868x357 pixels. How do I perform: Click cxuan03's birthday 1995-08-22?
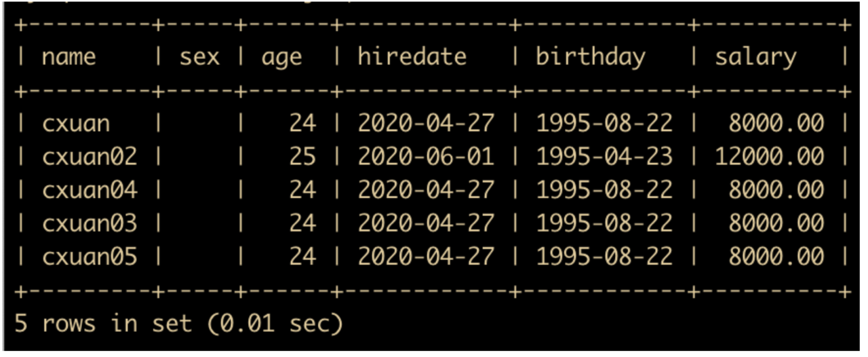pos(605,223)
